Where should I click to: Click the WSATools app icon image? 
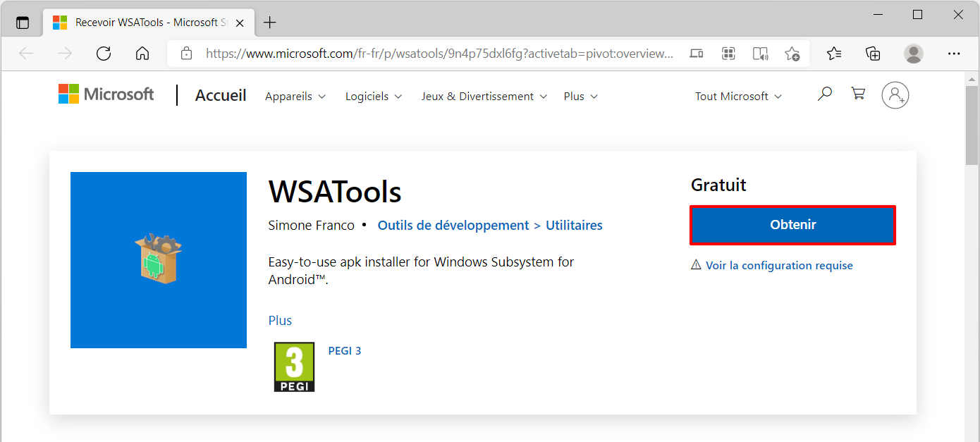point(159,260)
